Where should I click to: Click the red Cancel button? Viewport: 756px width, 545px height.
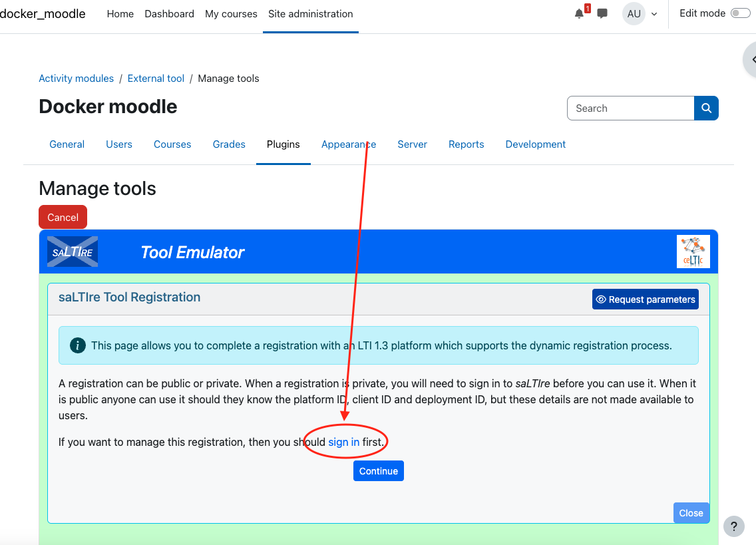pos(63,217)
